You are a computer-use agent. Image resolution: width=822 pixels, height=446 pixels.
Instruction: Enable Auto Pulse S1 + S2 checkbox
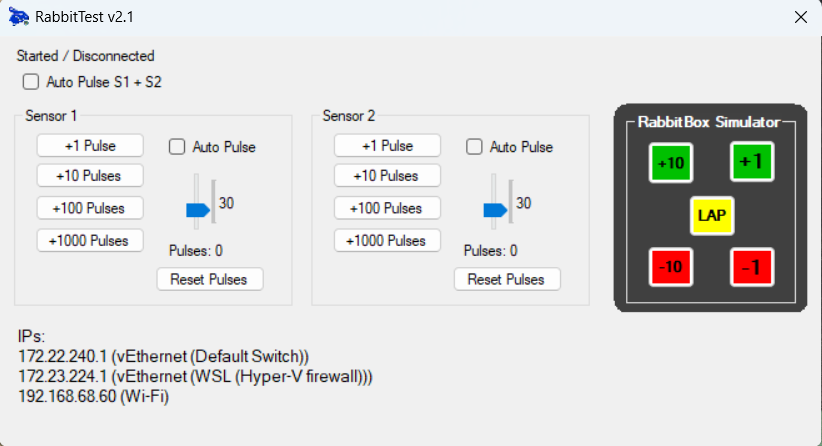pyautogui.click(x=31, y=82)
